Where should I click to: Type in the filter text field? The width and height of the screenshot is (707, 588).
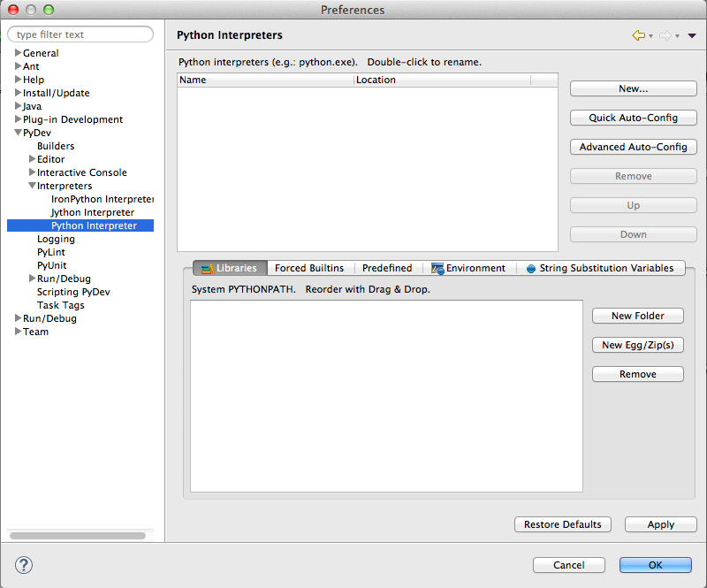point(80,34)
